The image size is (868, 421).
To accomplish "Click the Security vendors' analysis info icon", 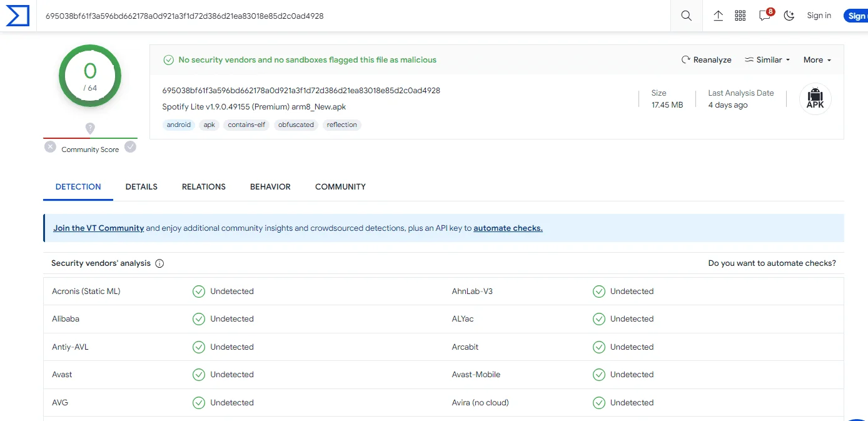I will (x=159, y=263).
